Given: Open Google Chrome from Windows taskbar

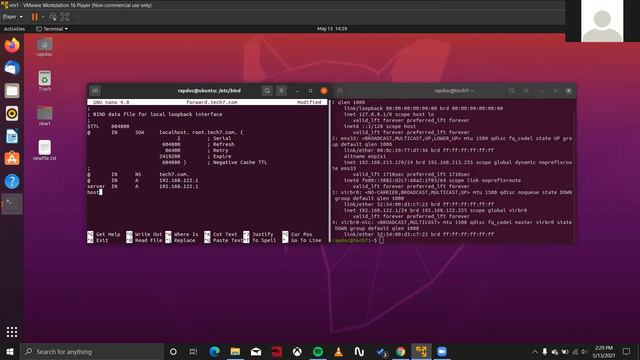Looking at the screenshot, I should point(400,351).
